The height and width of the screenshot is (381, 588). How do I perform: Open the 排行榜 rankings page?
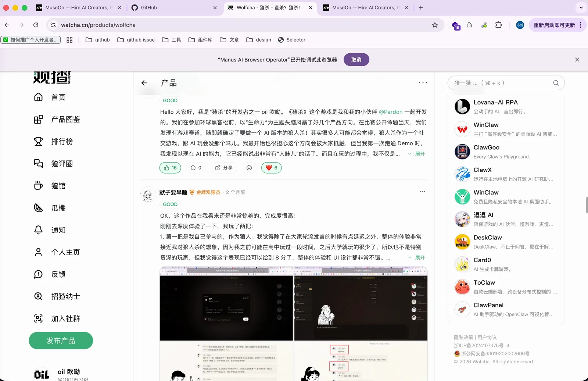pyautogui.click(x=53, y=141)
